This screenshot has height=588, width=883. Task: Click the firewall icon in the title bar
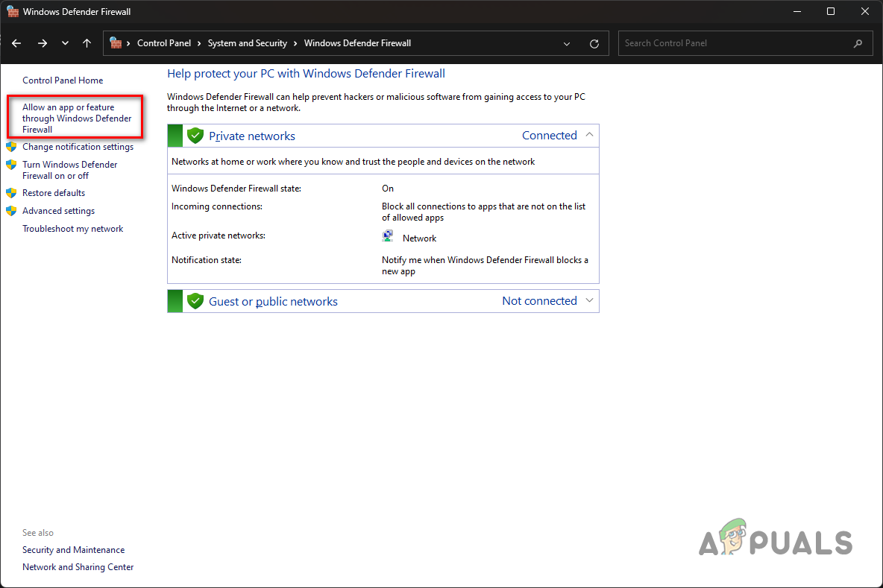point(13,11)
